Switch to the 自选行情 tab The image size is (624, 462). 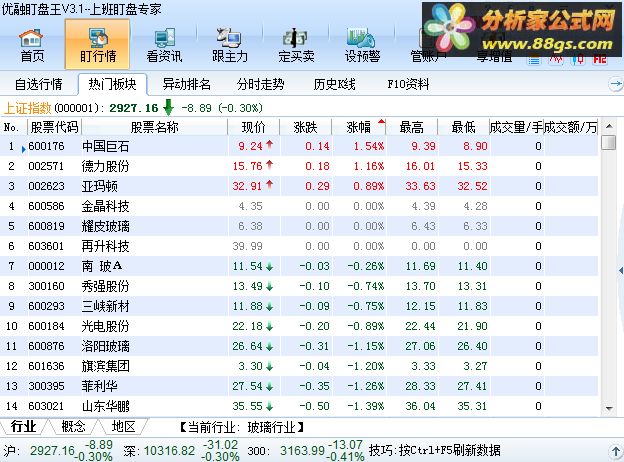tap(39, 84)
